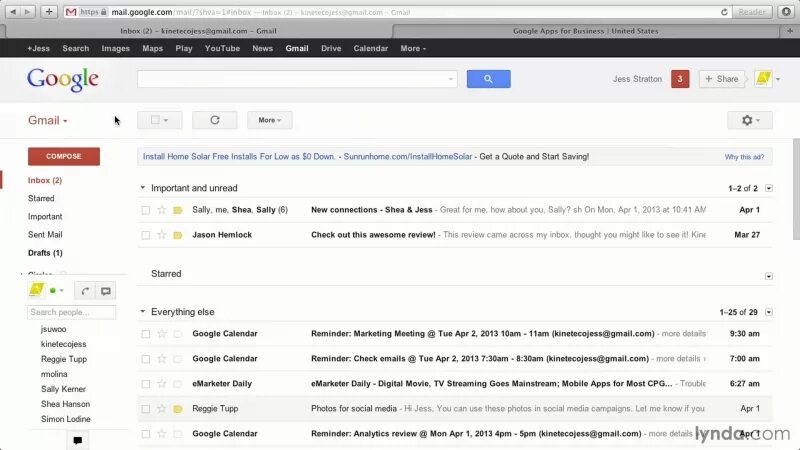
Task: Toggle importance marker on eMarketer Daily email
Action: pyautogui.click(x=178, y=384)
